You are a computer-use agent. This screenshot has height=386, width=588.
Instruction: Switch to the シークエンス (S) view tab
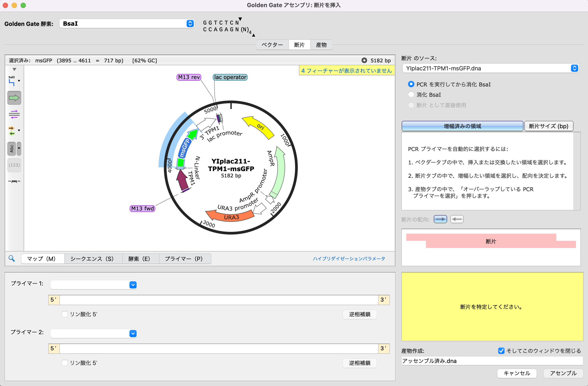click(92, 259)
